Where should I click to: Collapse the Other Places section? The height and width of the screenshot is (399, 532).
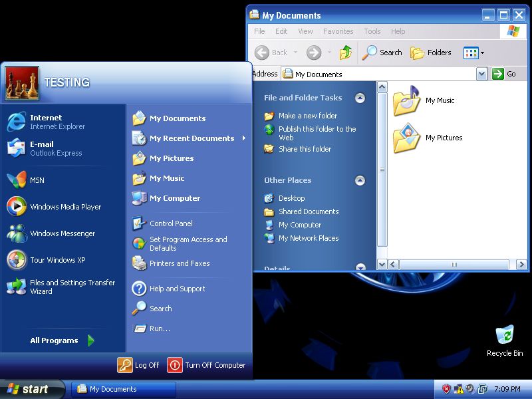coord(360,180)
